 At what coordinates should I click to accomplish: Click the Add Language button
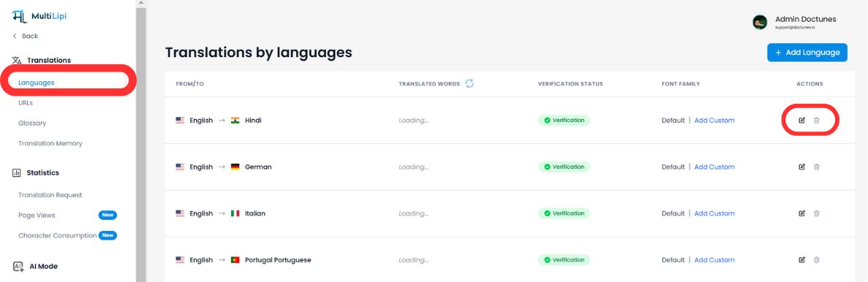click(x=807, y=53)
